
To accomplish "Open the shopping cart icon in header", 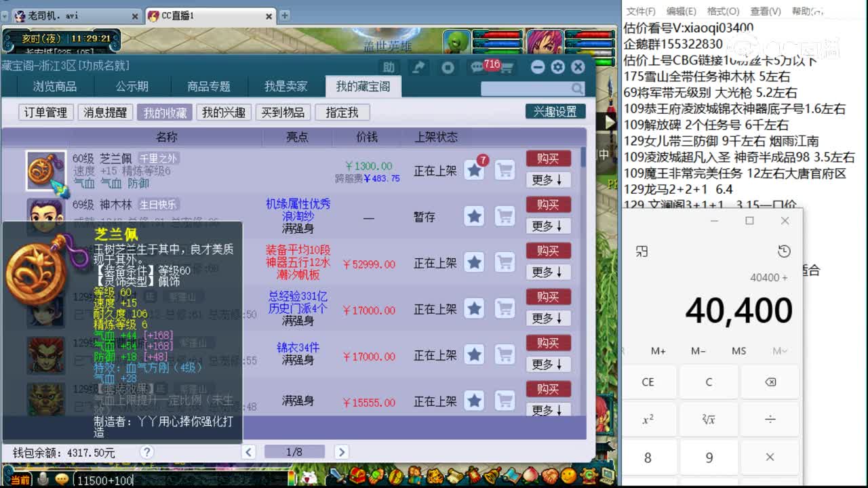I will point(507,67).
